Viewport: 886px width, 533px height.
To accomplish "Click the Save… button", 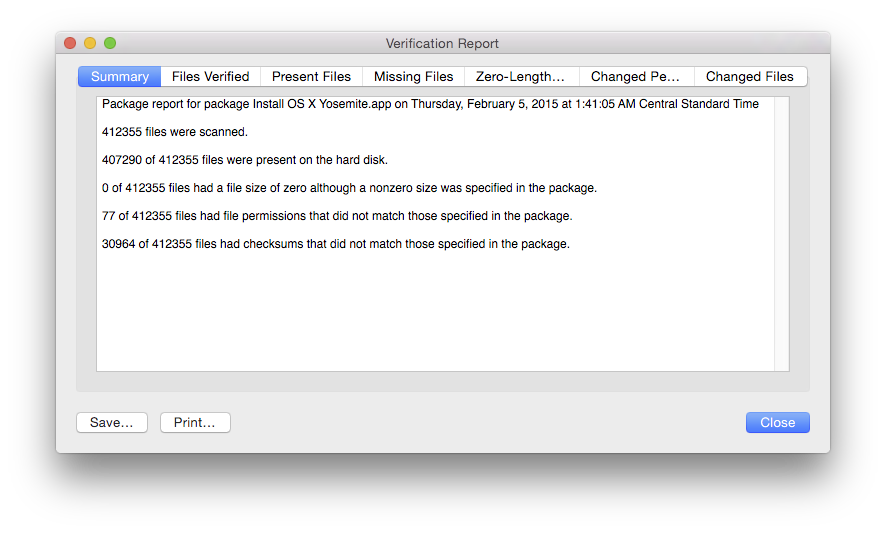I will coord(112,423).
